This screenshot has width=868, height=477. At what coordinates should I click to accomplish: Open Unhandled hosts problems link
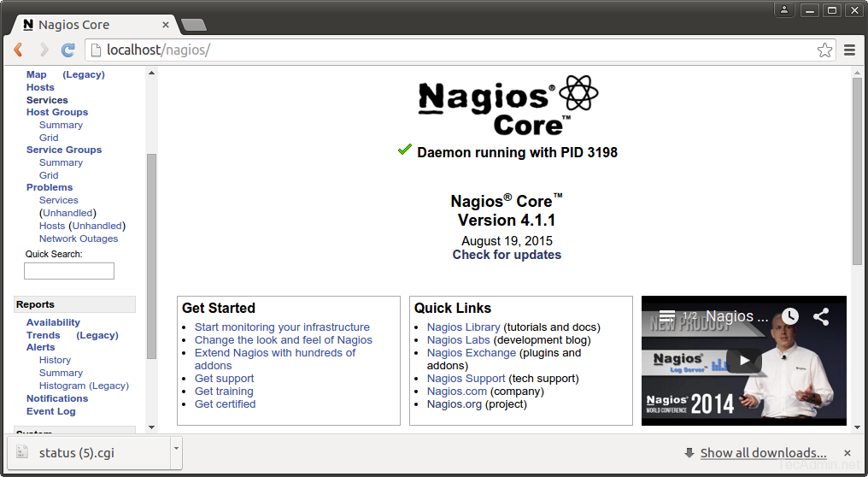[x=97, y=226]
